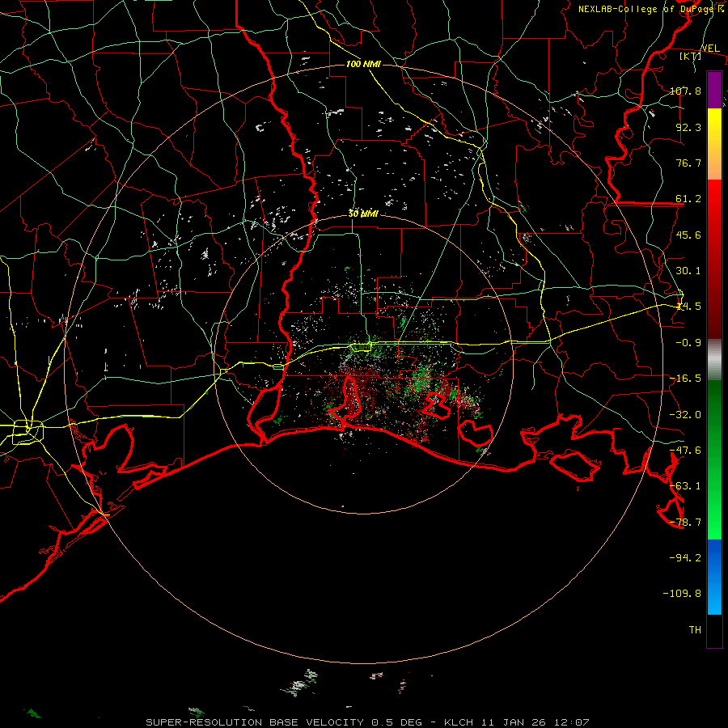The height and width of the screenshot is (728, 728).
Task: Pick the gray near-zero segment of color bar
Action: pos(714,359)
